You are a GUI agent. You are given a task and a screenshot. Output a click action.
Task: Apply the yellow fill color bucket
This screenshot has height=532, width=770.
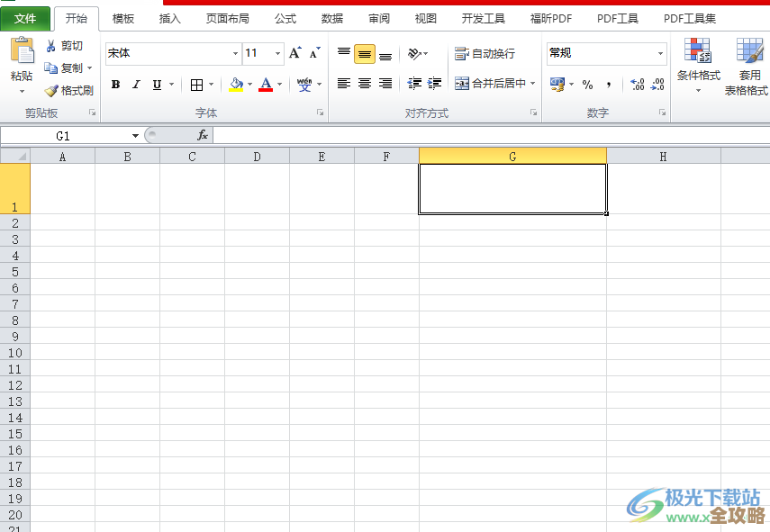236,85
